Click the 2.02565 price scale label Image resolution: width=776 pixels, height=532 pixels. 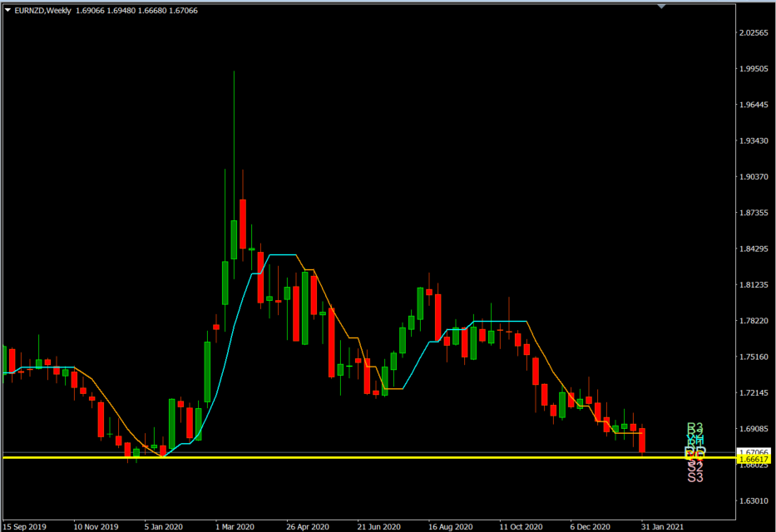(x=753, y=33)
